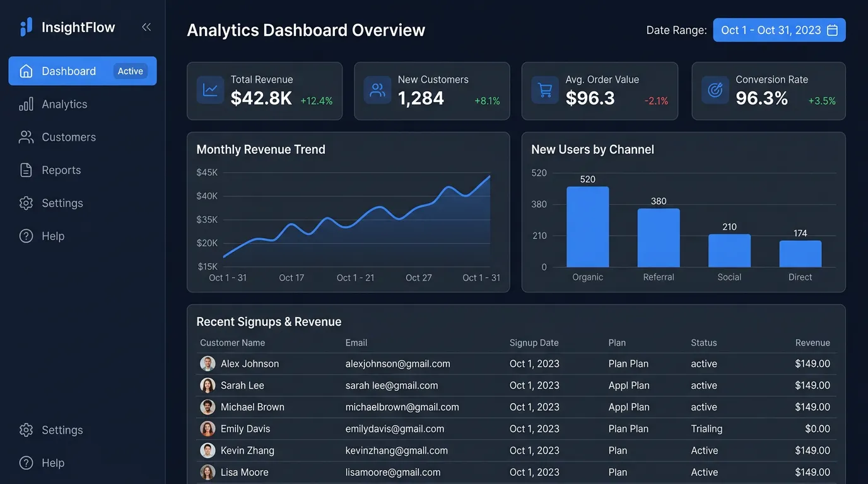Click the Kevin Zhang name
Viewport: 868px width, 484px height.
pyautogui.click(x=247, y=451)
